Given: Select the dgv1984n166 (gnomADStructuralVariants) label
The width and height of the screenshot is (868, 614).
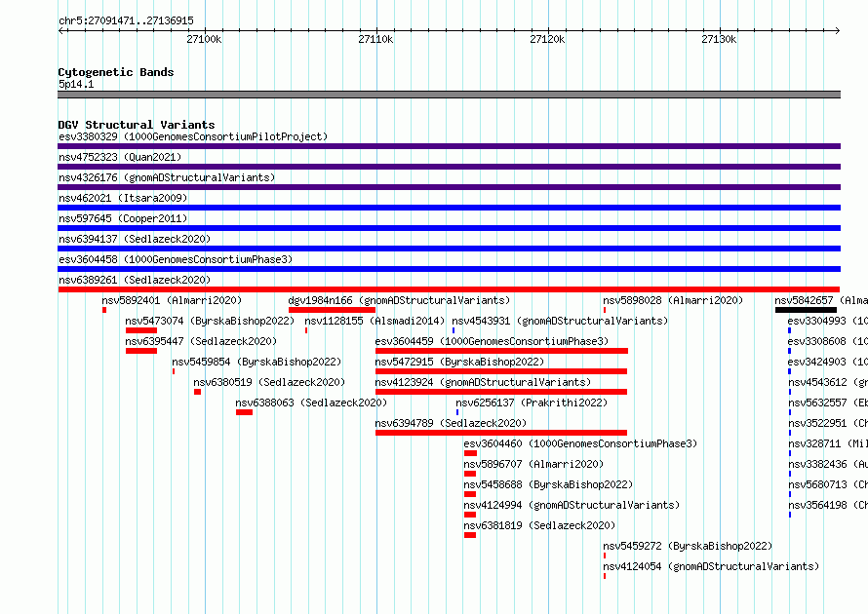Looking at the screenshot, I should (399, 300).
